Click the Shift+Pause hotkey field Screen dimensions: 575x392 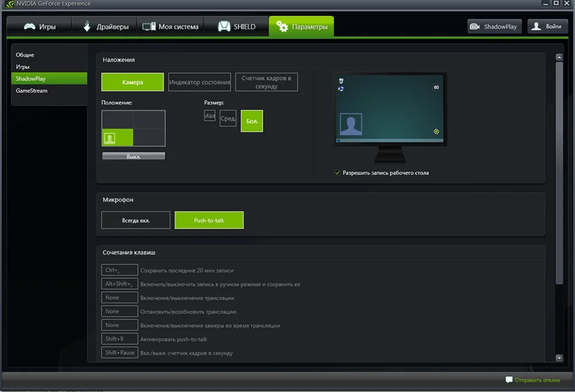coord(120,352)
